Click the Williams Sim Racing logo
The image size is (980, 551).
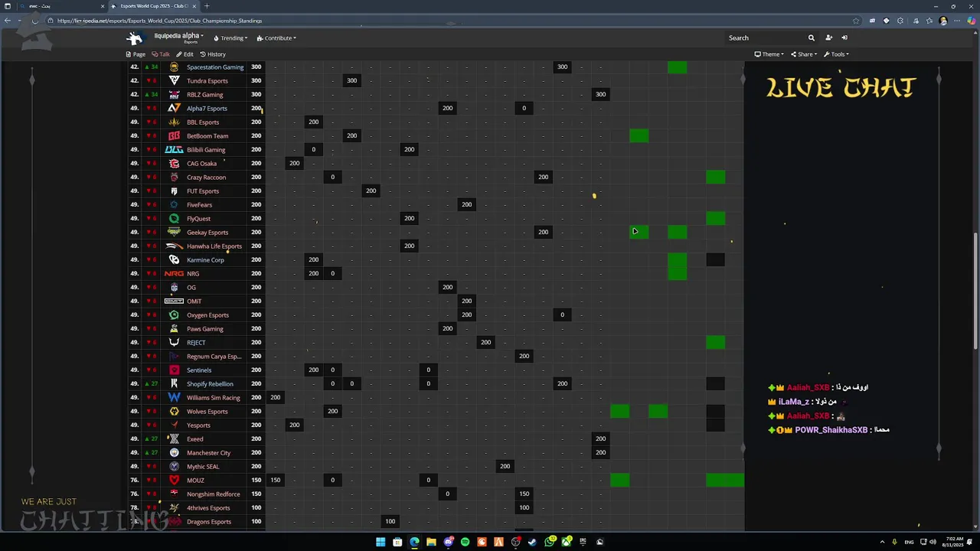click(174, 397)
